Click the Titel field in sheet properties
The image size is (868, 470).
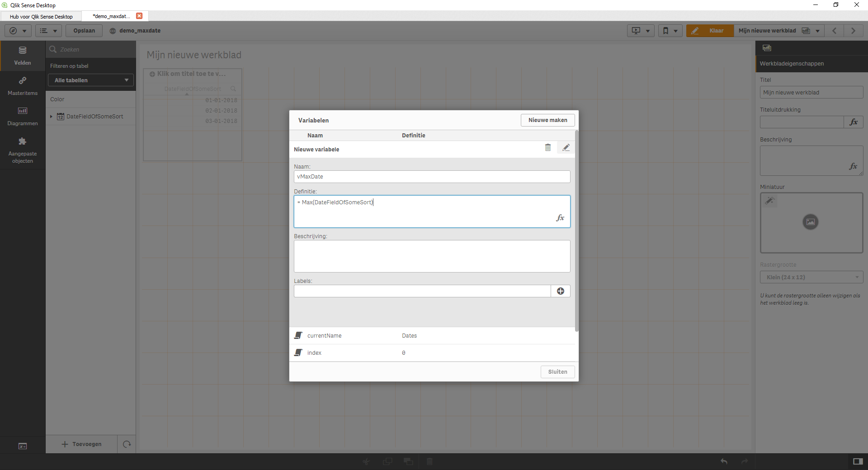811,93
